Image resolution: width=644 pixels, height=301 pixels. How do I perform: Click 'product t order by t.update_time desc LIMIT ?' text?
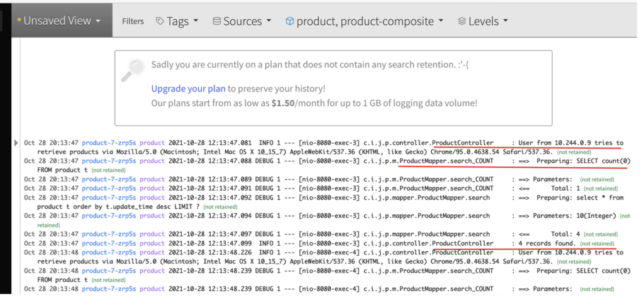coord(118,207)
